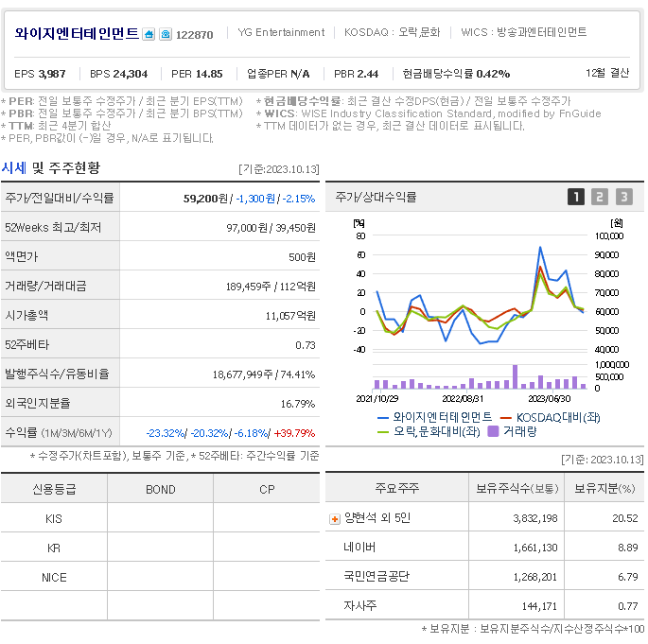Click the KOSDAQ대비(좌) chart legend entry
This screenshot has width=648, height=644.
point(550,418)
